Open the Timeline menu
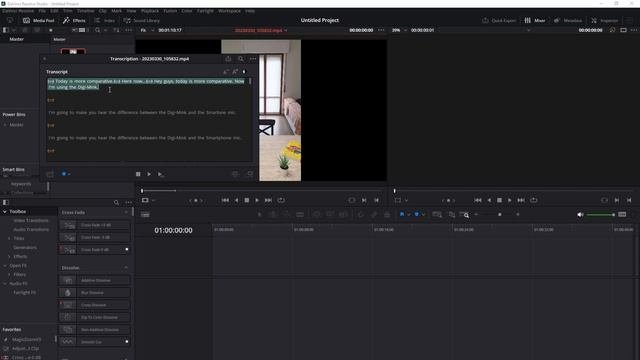 coord(85,11)
